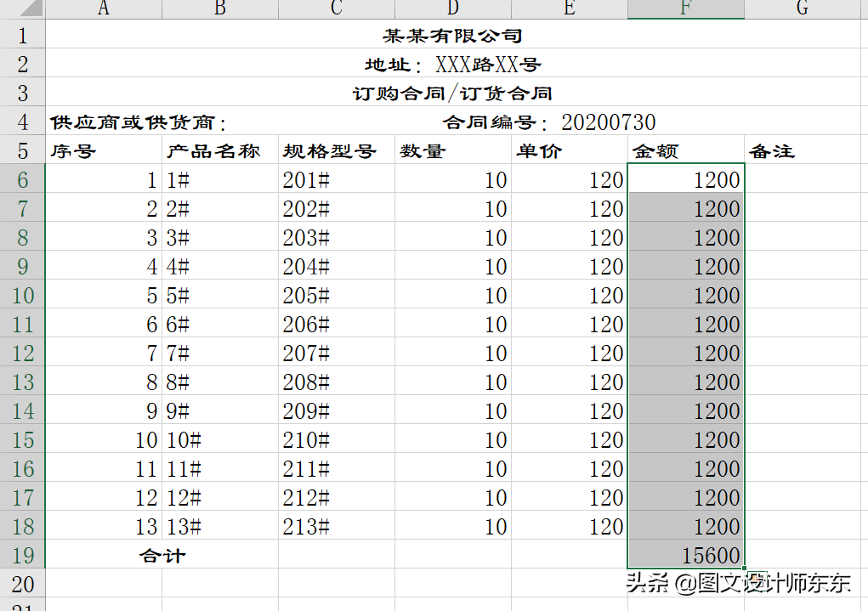Select row 5 header

[22, 150]
